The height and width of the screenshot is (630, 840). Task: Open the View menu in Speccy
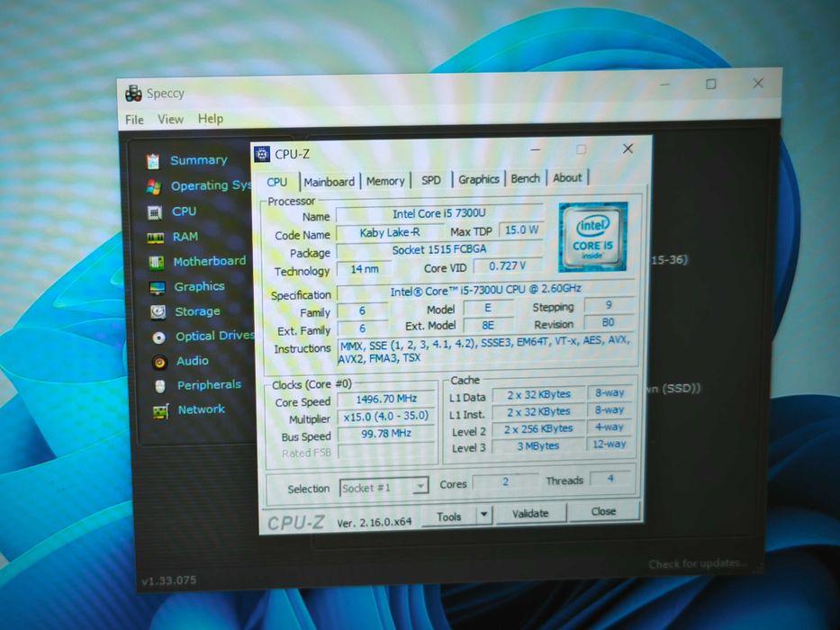[170, 119]
